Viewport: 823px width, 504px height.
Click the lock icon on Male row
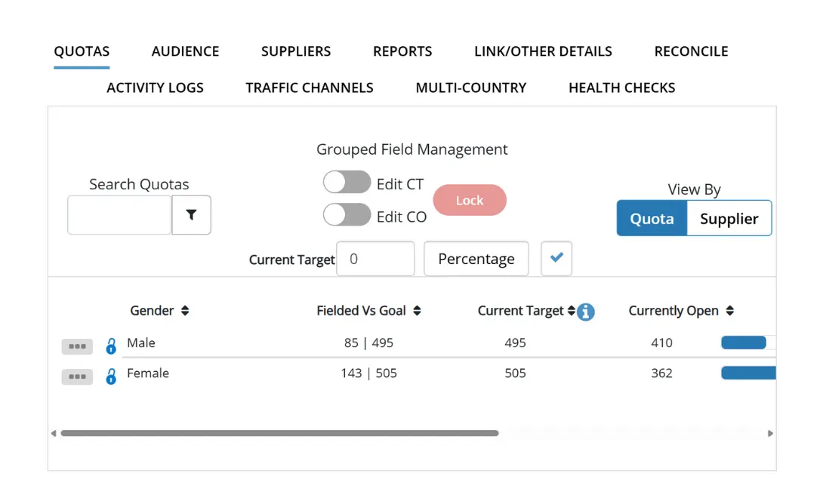(111, 346)
